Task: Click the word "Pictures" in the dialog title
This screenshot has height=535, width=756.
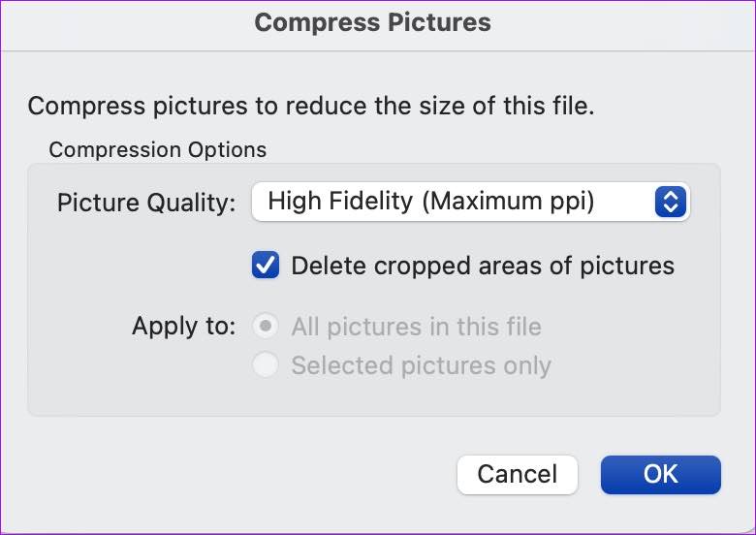Action: (x=435, y=22)
